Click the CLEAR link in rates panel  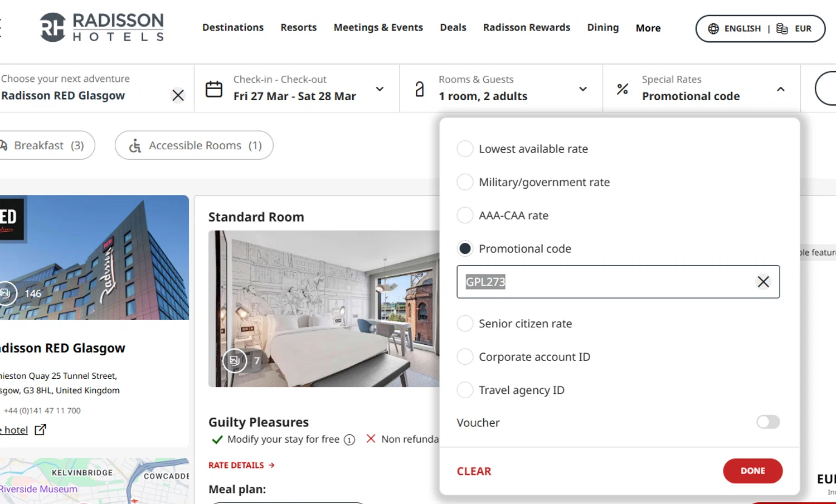[474, 472]
